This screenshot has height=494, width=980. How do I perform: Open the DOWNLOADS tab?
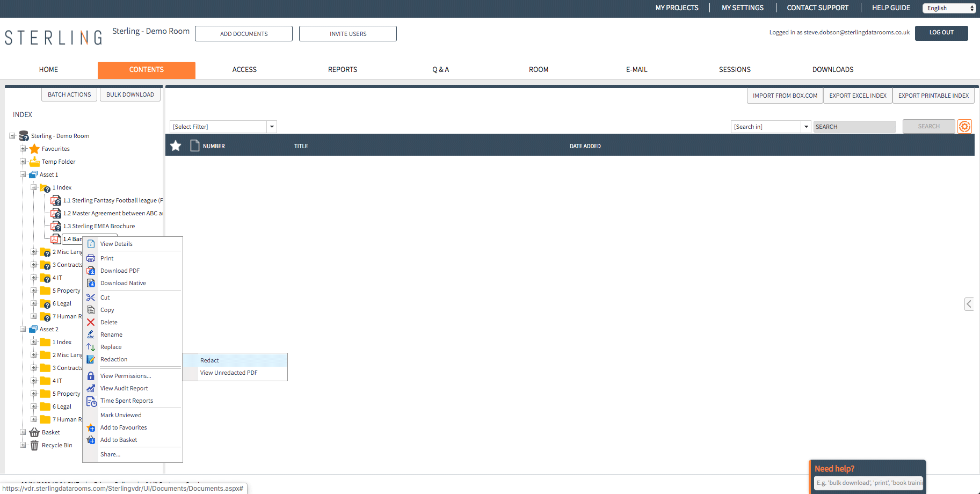833,70
